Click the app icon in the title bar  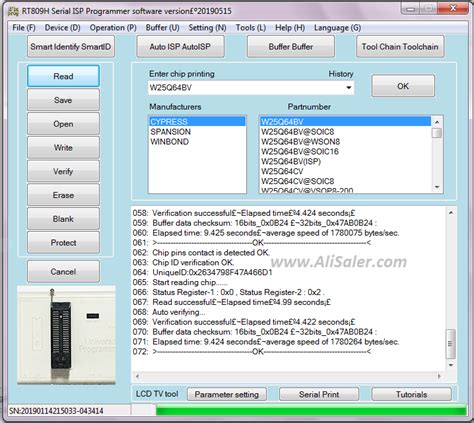13,11
